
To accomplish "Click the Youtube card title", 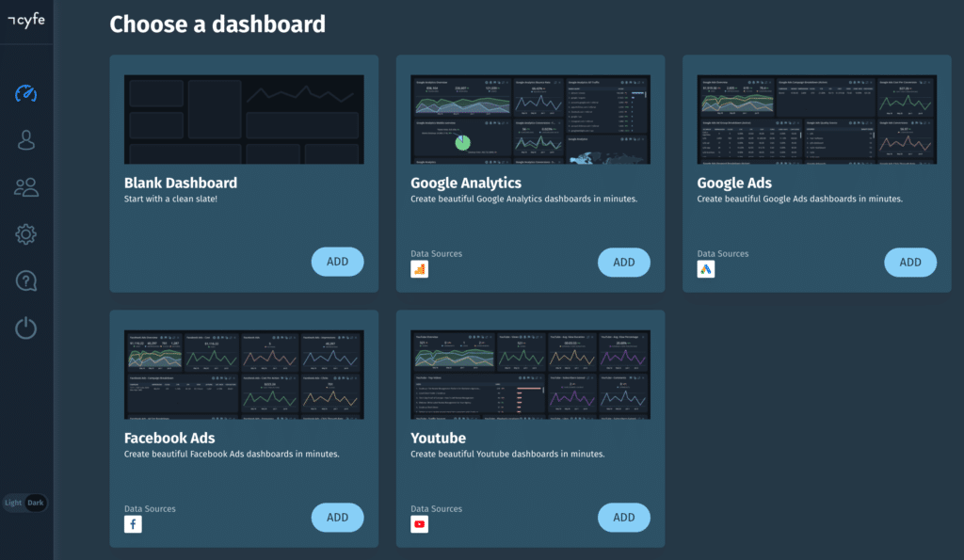I will coord(439,439).
